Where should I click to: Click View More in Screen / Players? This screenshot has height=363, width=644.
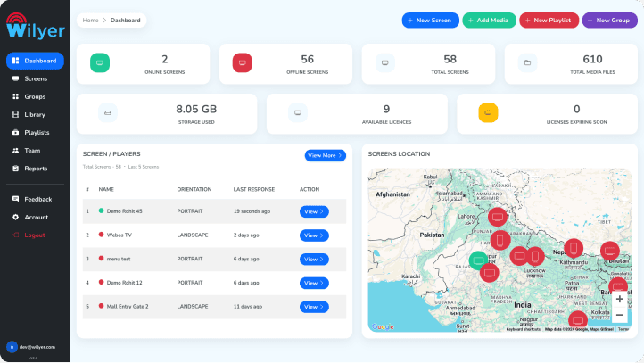(325, 155)
